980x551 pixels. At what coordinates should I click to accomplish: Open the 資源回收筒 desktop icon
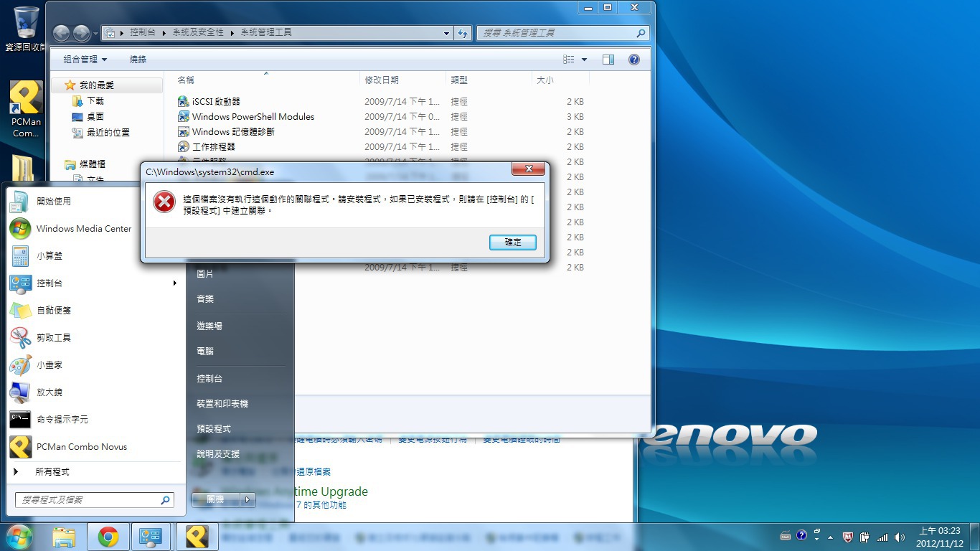26,29
